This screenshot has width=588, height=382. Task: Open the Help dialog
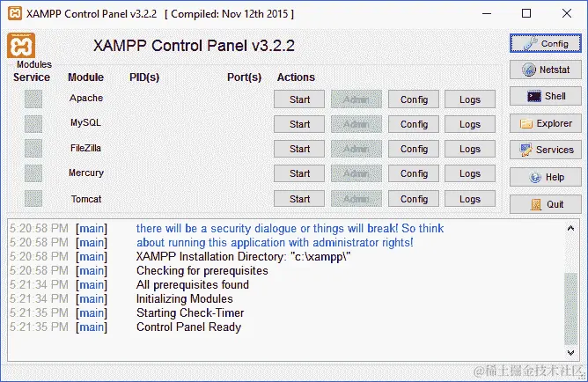pyautogui.click(x=545, y=177)
